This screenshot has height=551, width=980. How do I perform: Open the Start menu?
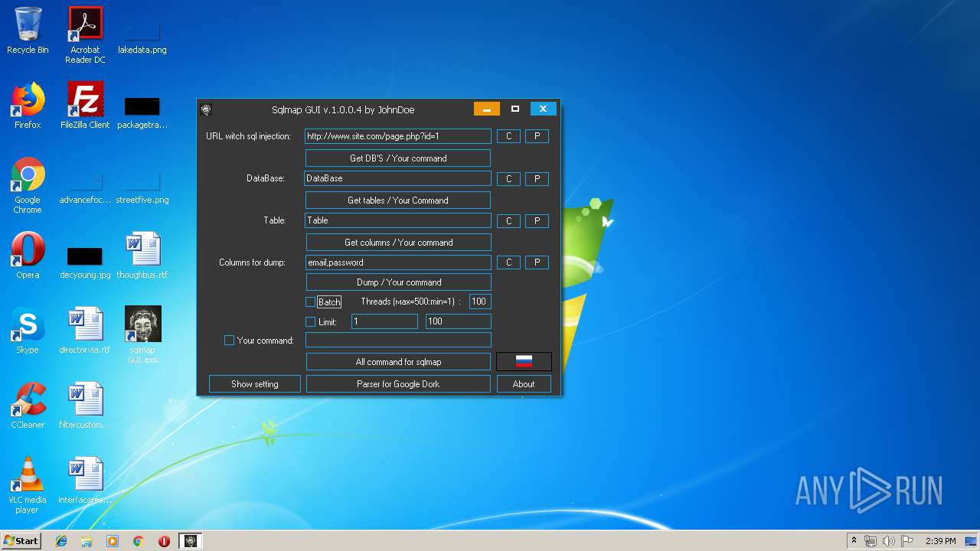[x=21, y=541]
